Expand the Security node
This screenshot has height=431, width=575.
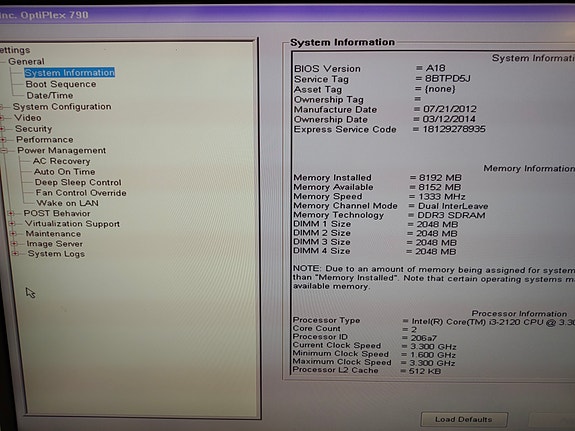click(x=3, y=129)
